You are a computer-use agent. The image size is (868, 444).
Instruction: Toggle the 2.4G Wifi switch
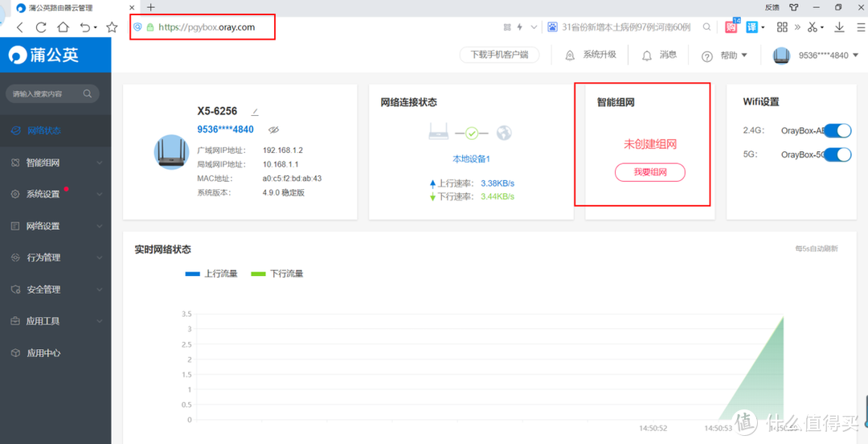click(x=837, y=131)
